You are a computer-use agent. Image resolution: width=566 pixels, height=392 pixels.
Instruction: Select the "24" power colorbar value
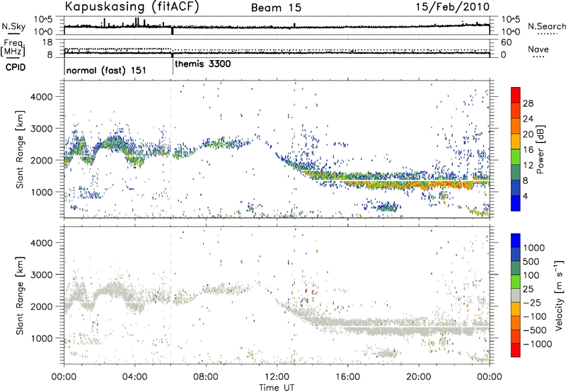[528, 119]
